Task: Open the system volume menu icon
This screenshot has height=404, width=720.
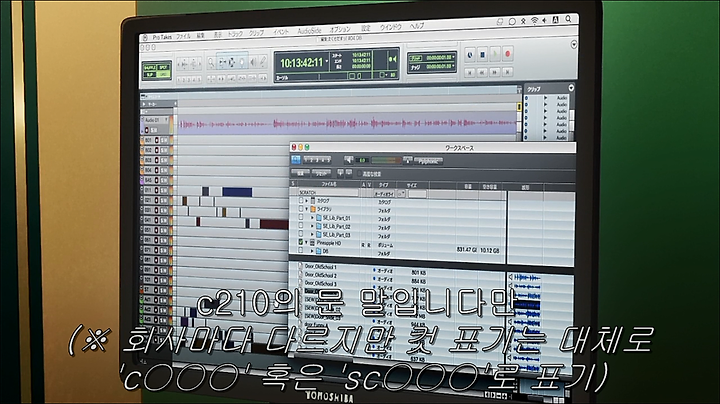Action: click(x=545, y=20)
